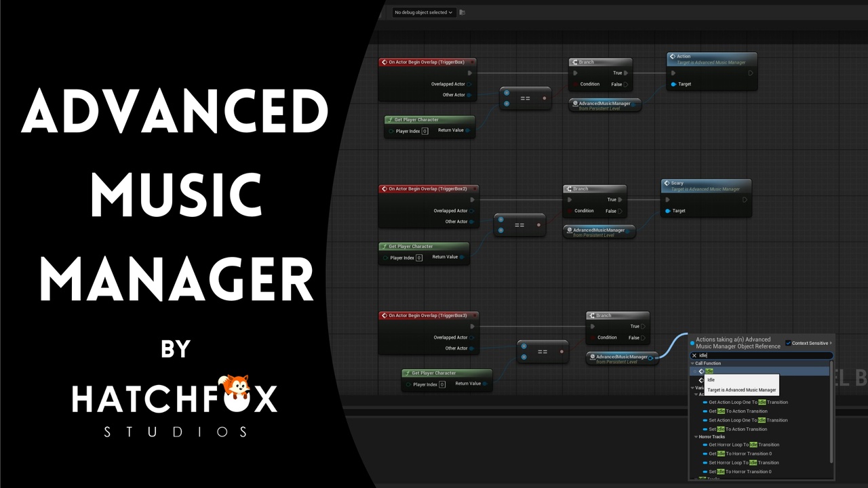Viewport: 868px width, 488px height.
Task: Choose Set Idle To Horror Transition 0
Action: pos(740,472)
